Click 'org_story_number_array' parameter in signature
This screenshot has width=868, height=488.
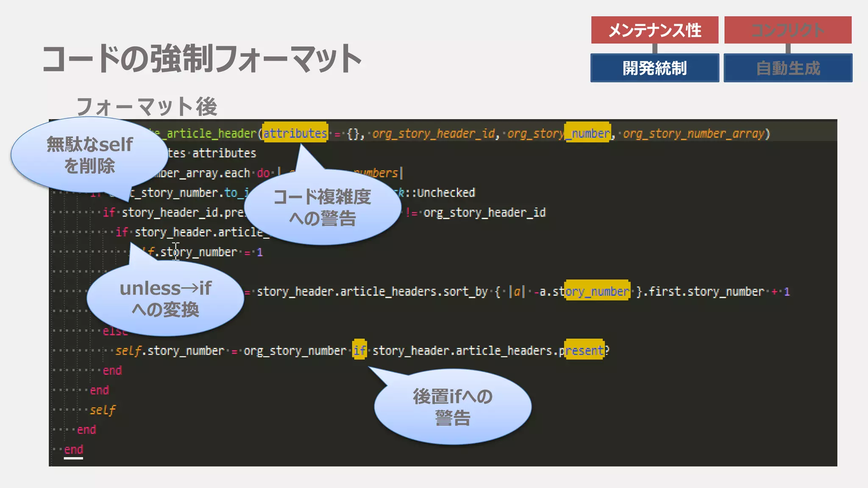(694, 133)
